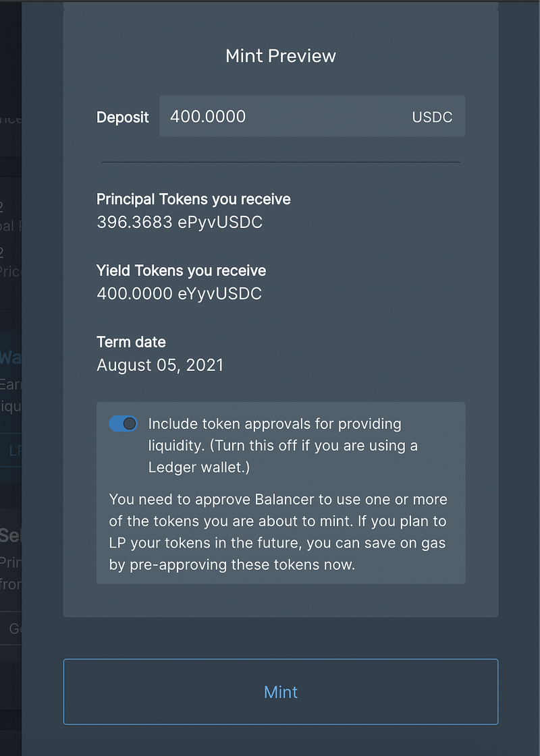Screen dimensions: 540x756
Task: Click the Deposit amount input field
Action: click(283, 117)
